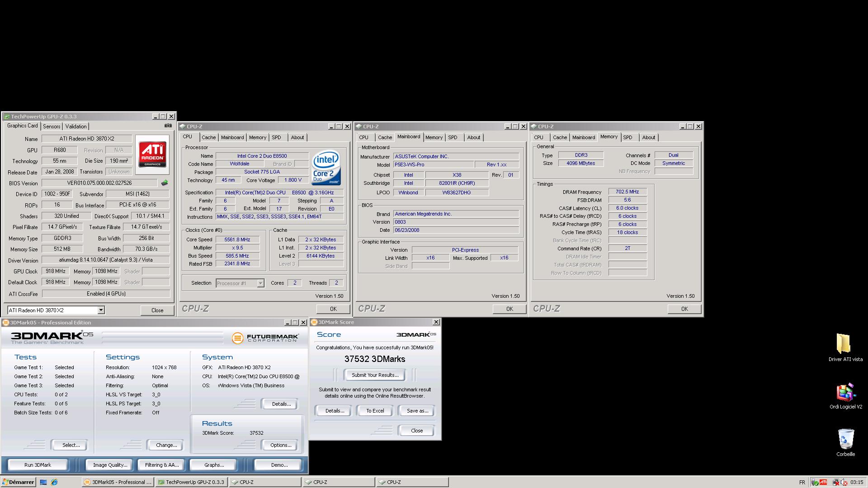
Task: Open SPD tab in Memory CPU-Z window
Action: click(x=628, y=137)
